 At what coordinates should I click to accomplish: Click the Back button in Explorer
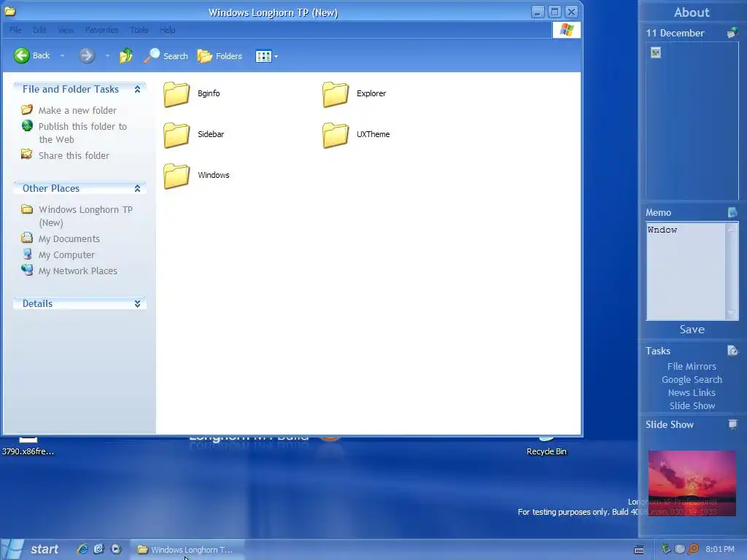[x=31, y=55]
